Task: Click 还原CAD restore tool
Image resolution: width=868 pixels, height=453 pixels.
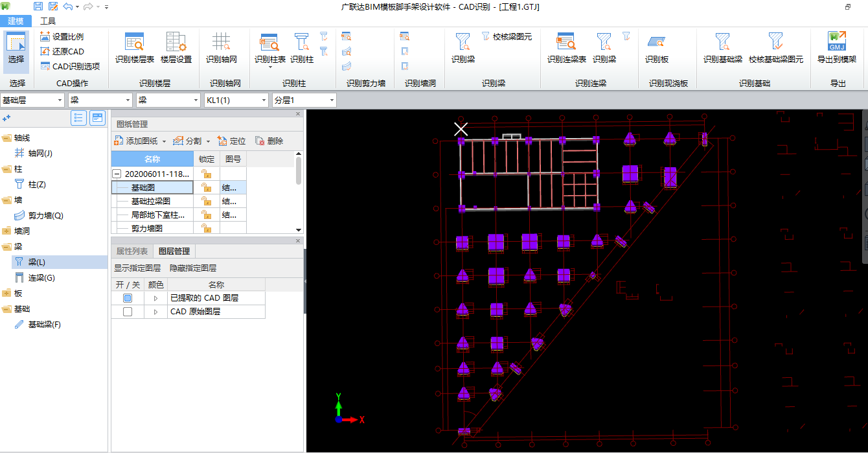Action: pyautogui.click(x=62, y=51)
